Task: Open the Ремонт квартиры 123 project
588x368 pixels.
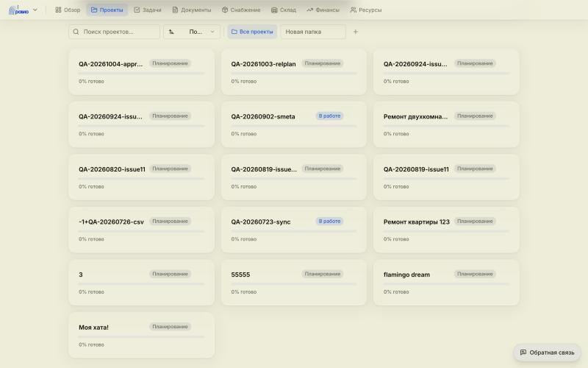Action: click(x=446, y=230)
